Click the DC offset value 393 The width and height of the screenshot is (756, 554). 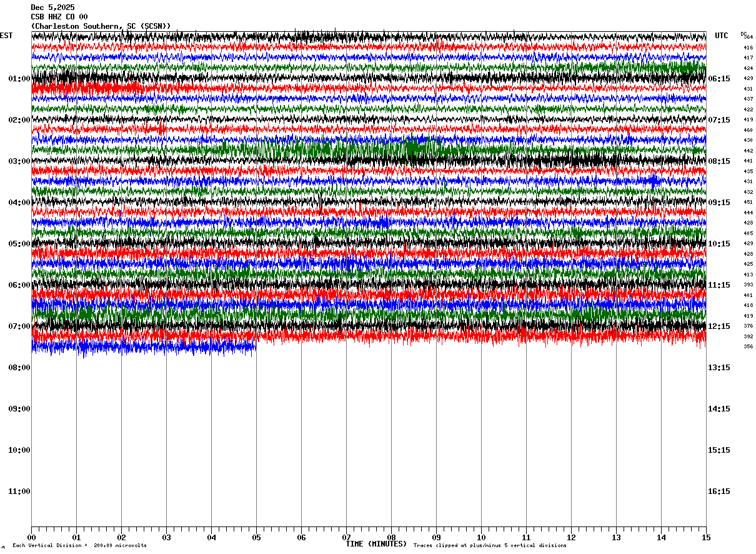[x=749, y=285]
